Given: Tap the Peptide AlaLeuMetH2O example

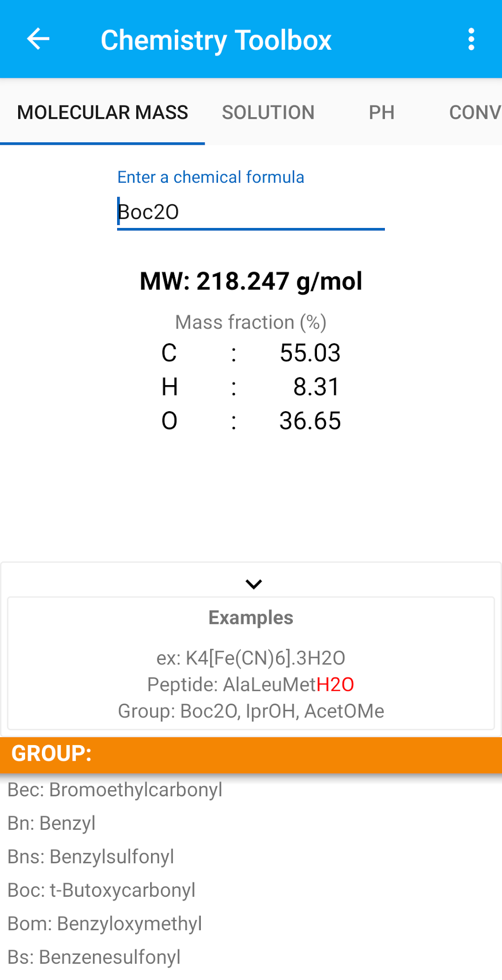Looking at the screenshot, I should [x=251, y=685].
